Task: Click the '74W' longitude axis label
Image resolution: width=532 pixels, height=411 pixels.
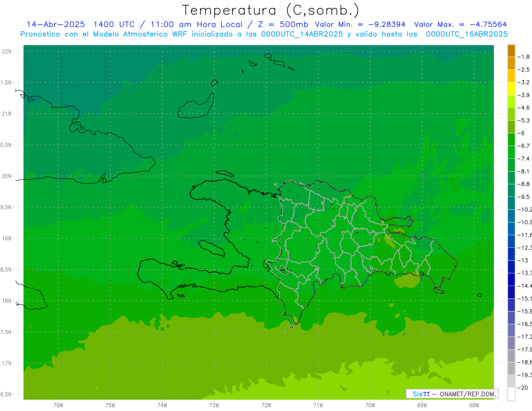Action: tap(162, 405)
